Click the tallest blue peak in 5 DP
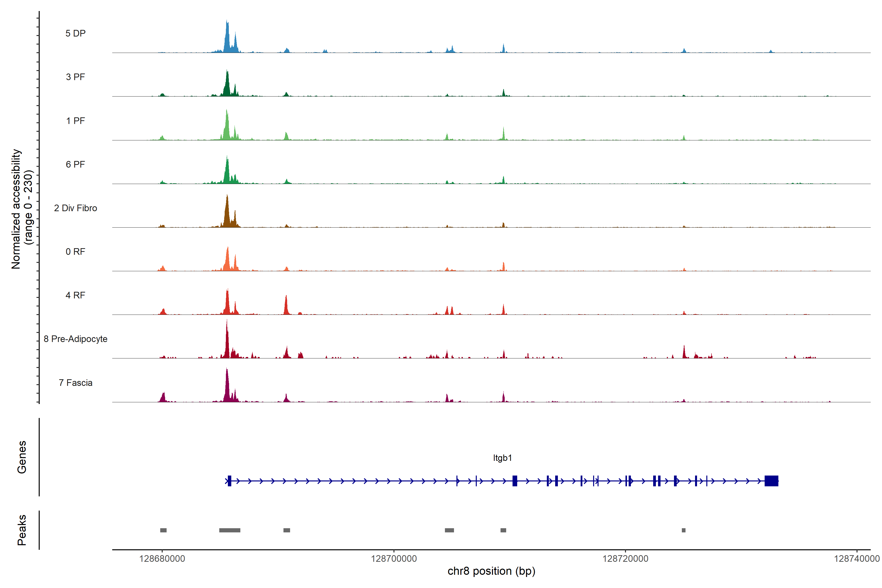 tap(227, 37)
